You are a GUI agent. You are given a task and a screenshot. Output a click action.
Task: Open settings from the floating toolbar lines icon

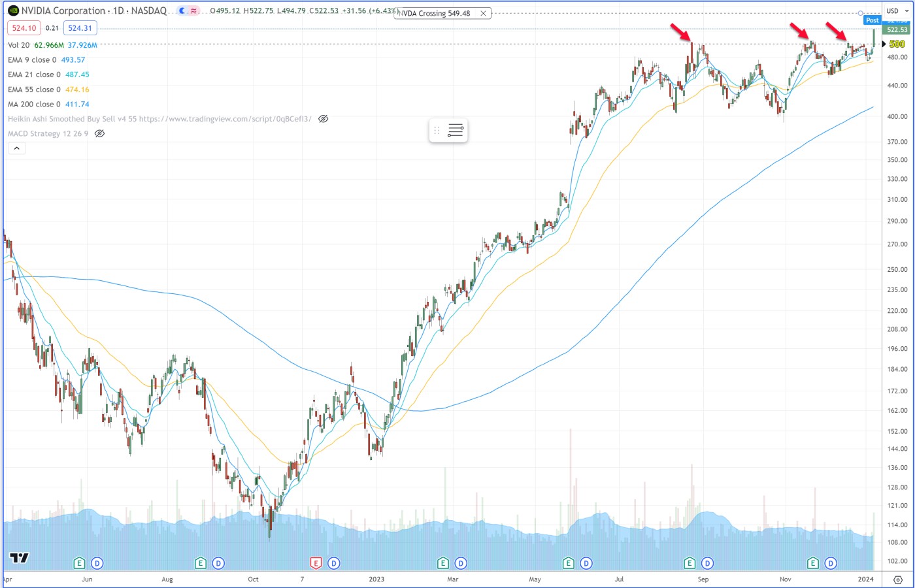pos(456,131)
